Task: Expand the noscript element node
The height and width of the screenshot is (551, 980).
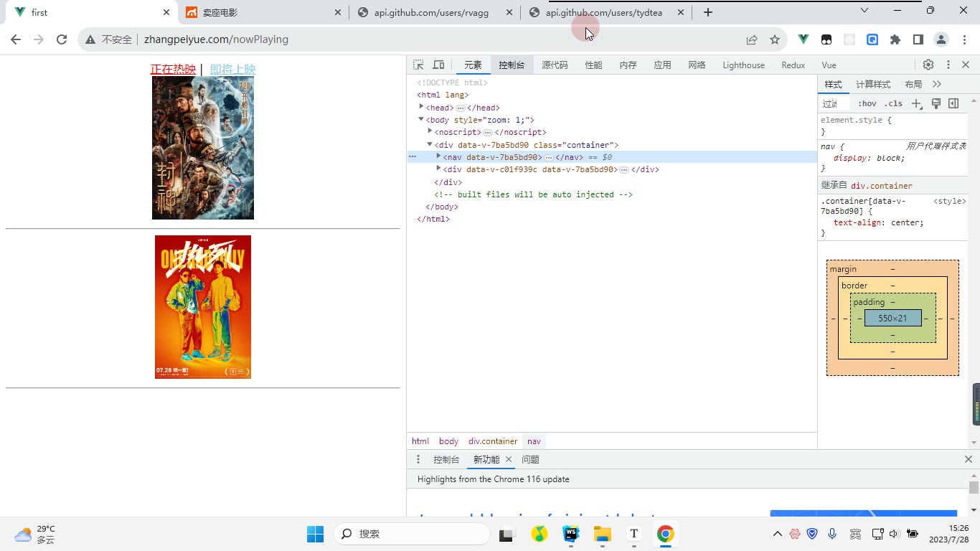Action: [430, 131]
